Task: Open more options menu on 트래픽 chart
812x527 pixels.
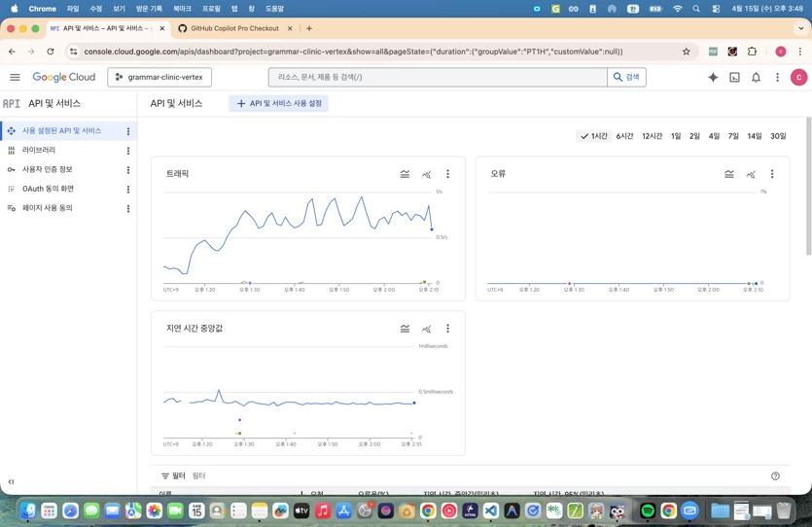Action: pyautogui.click(x=448, y=174)
